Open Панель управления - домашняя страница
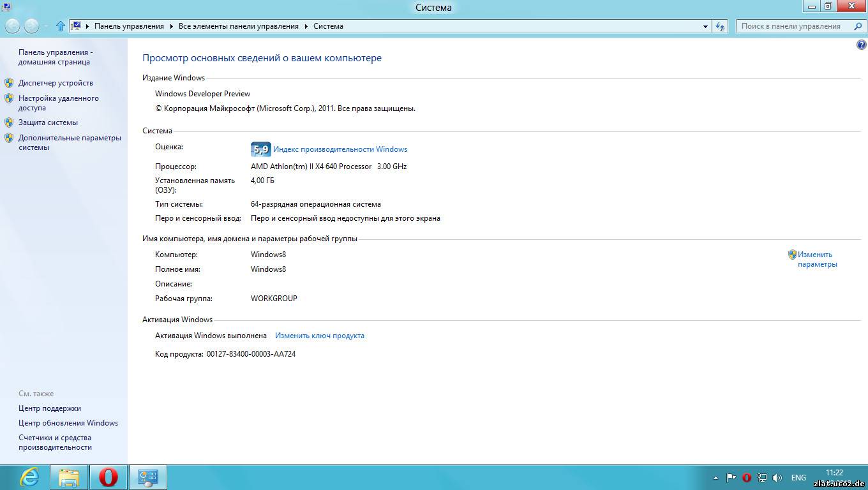Viewport: 868px width, 490px height. coord(56,57)
